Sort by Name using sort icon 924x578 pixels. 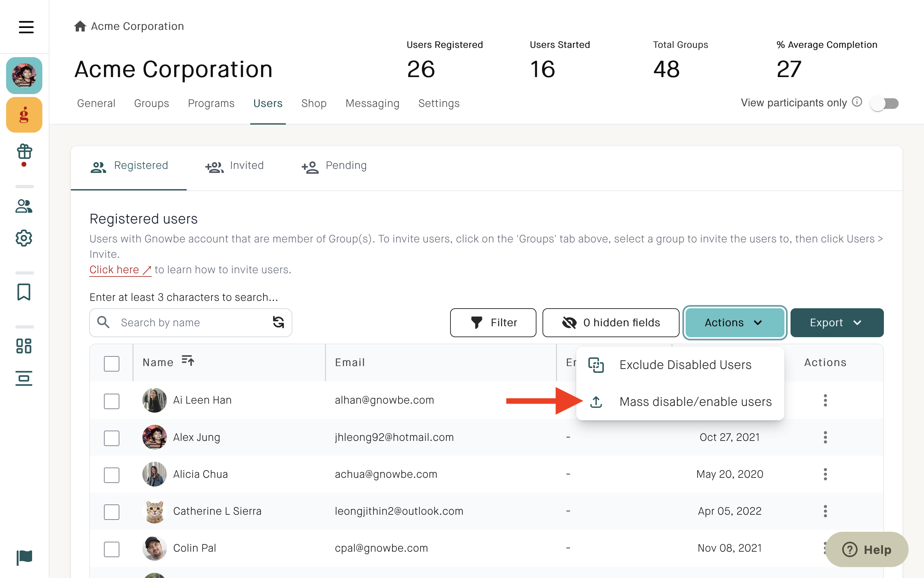point(188,361)
